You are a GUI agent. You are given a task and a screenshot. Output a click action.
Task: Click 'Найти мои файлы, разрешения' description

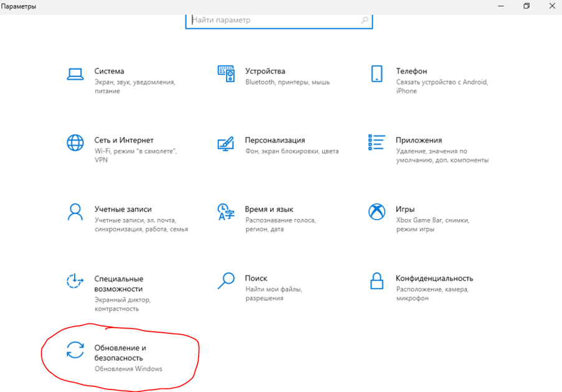[274, 294]
